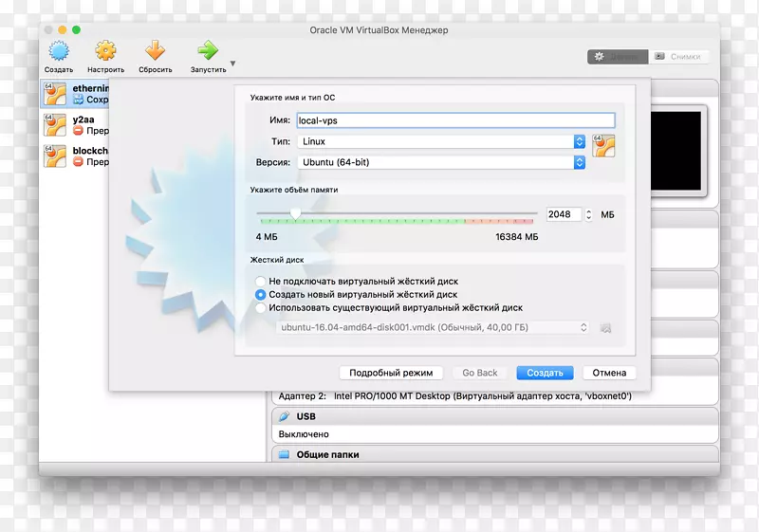Click the 16384 МБ maximum memory label
This screenshot has width=759, height=532.
516,237
